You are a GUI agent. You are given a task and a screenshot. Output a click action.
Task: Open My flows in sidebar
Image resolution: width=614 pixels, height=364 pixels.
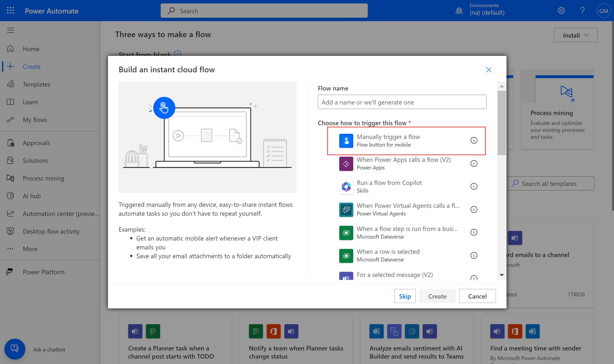click(35, 120)
